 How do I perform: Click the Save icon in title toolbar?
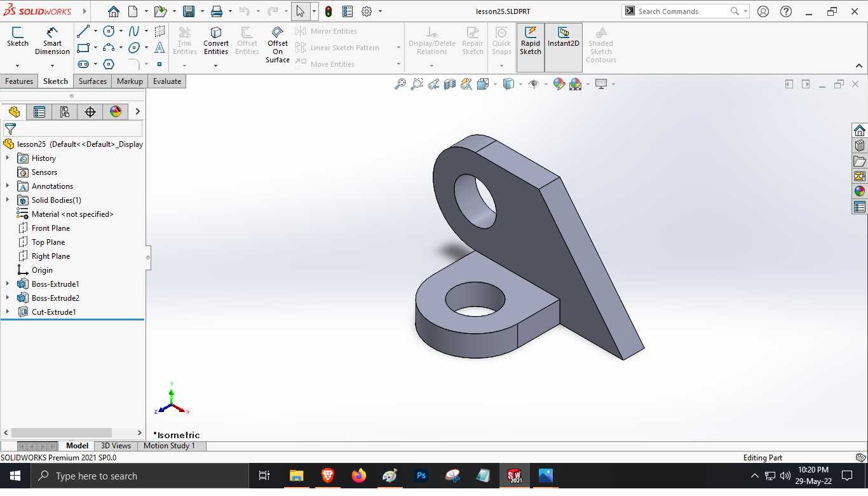(x=188, y=11)
